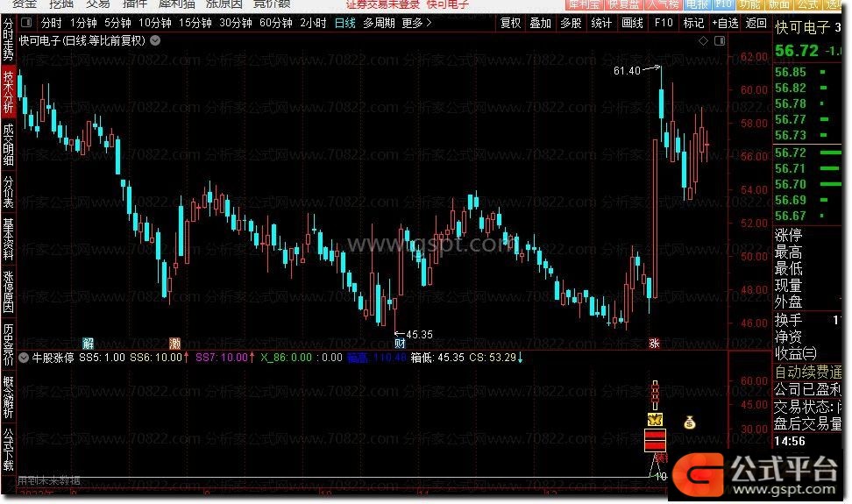Click the F10 button in the chart toolbar
The image size is (852, 504).
click(x=664, y=23)
